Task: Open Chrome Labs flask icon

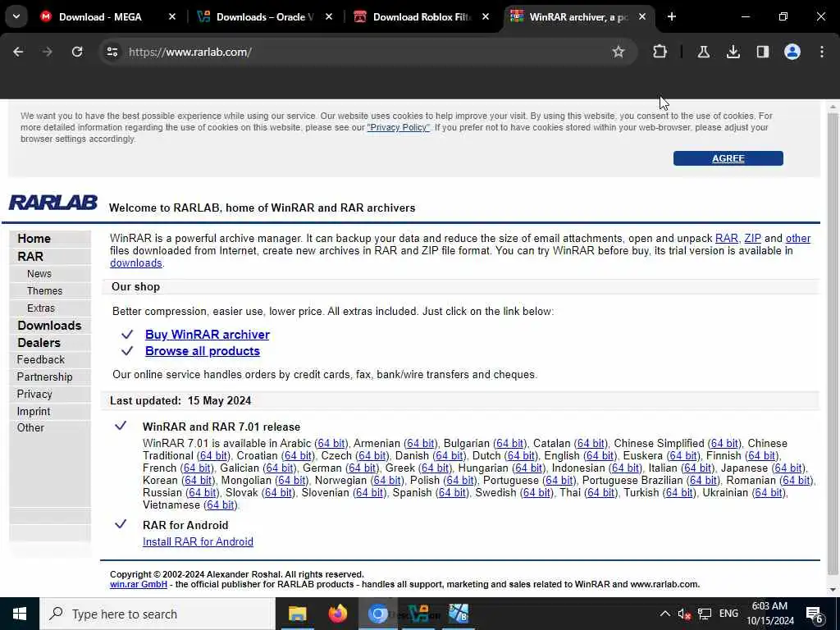Action: (703, 52)
